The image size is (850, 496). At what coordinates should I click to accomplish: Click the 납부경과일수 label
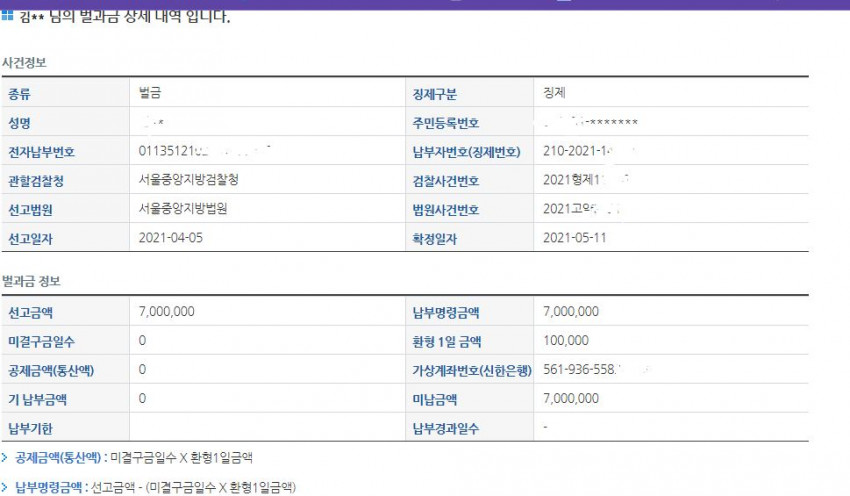coord(446,429)
